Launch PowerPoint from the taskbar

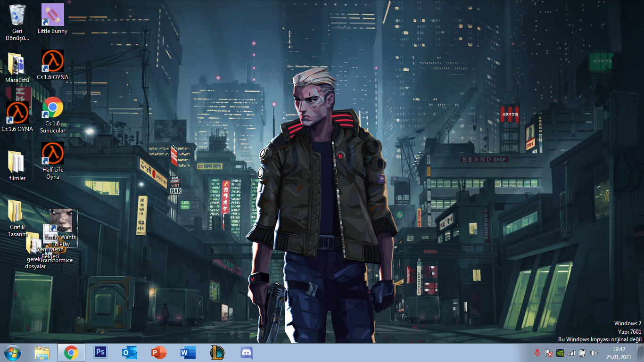coord(159,353)
